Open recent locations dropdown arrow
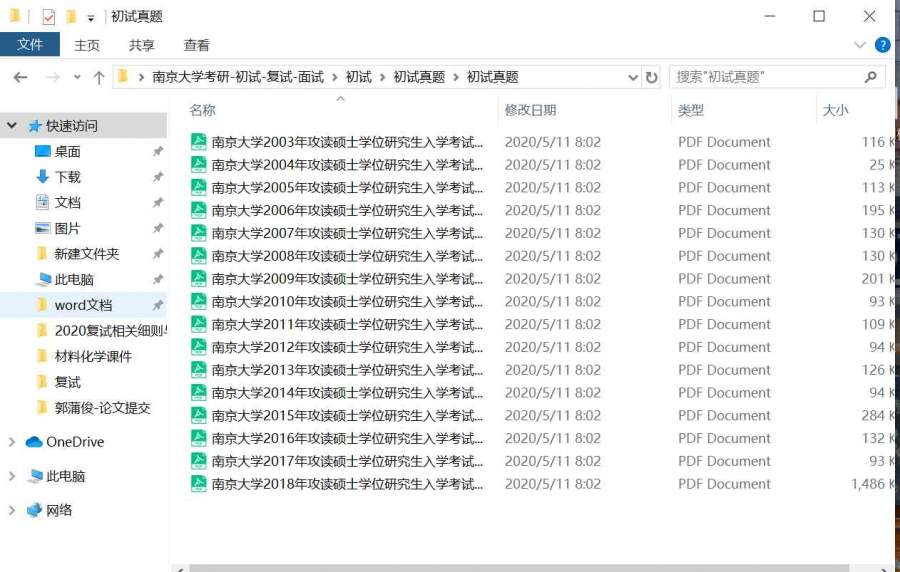Screen dimensions: 900x572 [x=77, y=77]
